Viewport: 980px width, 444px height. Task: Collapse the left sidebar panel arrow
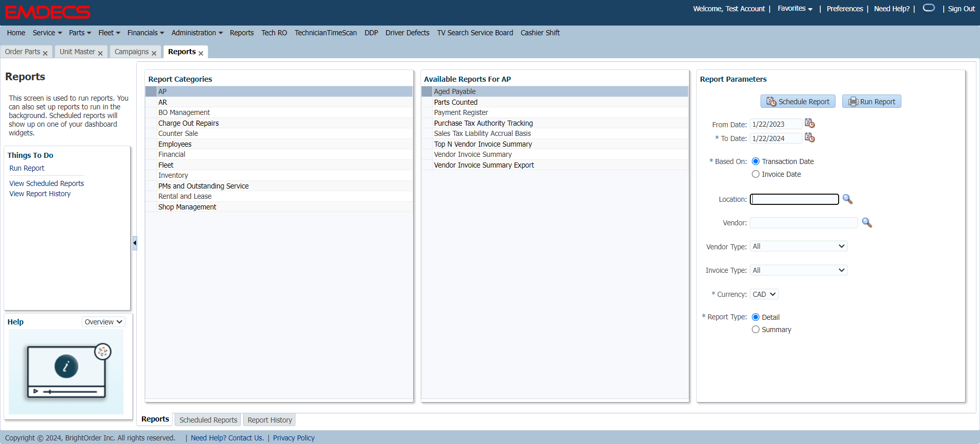click(135, 243)
